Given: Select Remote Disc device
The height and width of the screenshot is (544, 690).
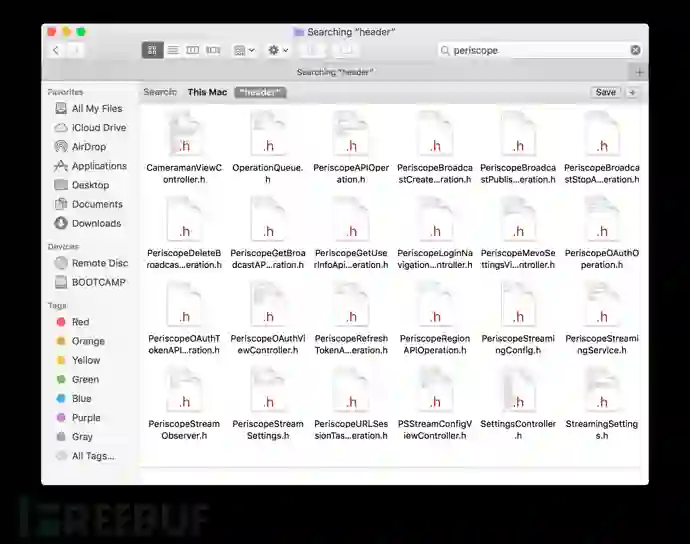Looking at the screenshot, I should tap(91, 263).
